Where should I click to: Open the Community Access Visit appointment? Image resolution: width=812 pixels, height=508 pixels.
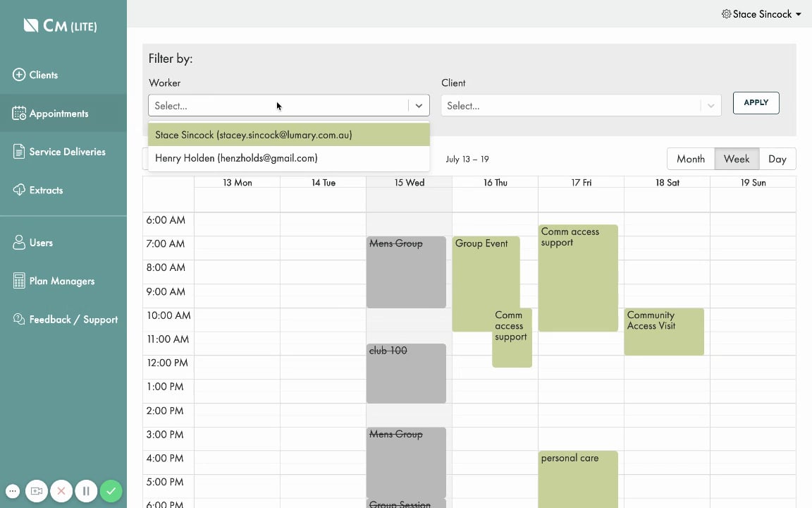664,332
